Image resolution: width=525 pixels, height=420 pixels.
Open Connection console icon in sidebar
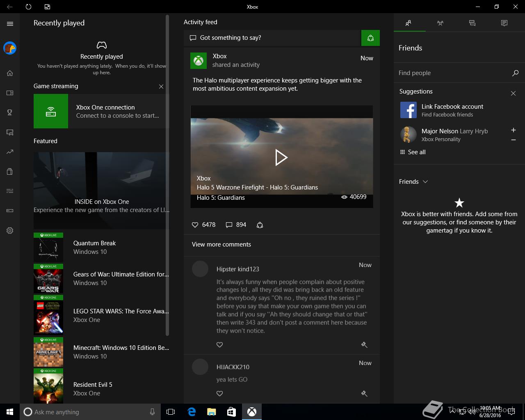coord(10,211)
